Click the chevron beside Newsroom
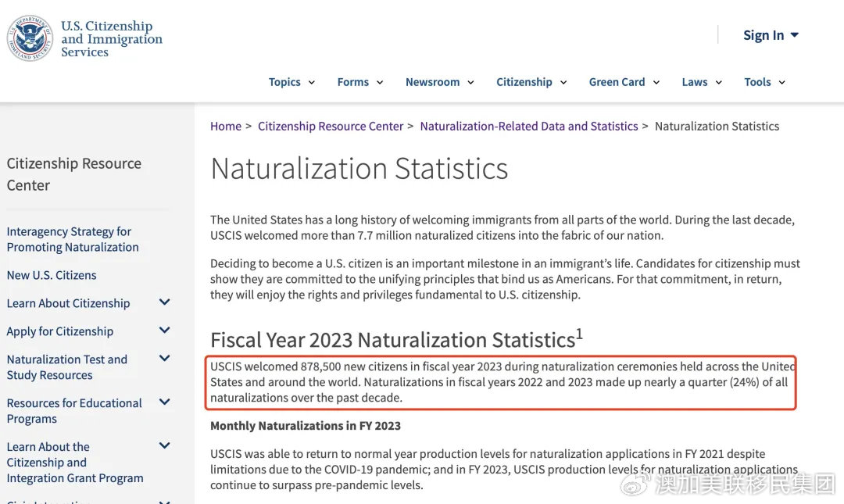Viewport: 844px width, 504px height. [x=471, y=82]
